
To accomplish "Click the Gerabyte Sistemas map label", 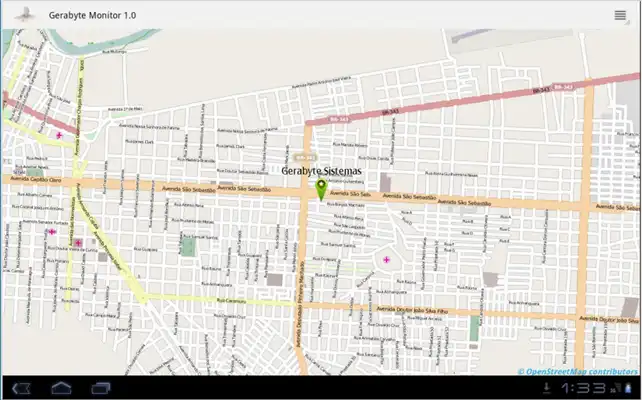I will click(321, 171).
